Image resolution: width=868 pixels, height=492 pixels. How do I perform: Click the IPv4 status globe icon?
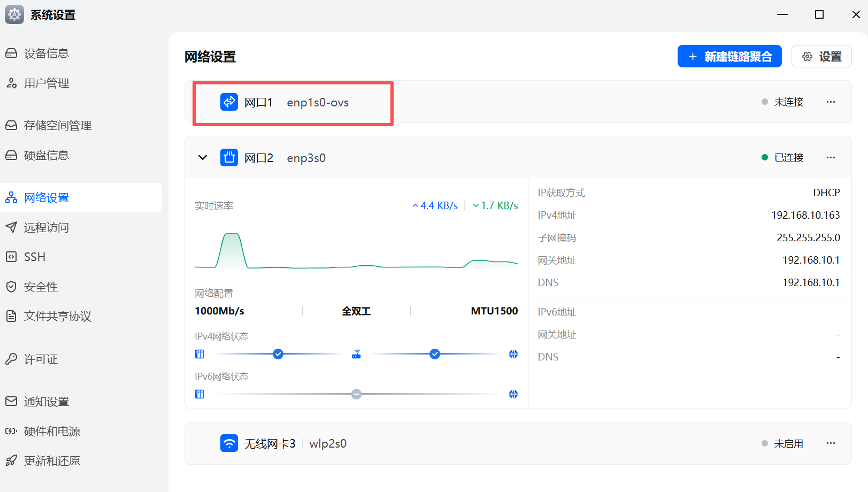[x=513, y=354]
